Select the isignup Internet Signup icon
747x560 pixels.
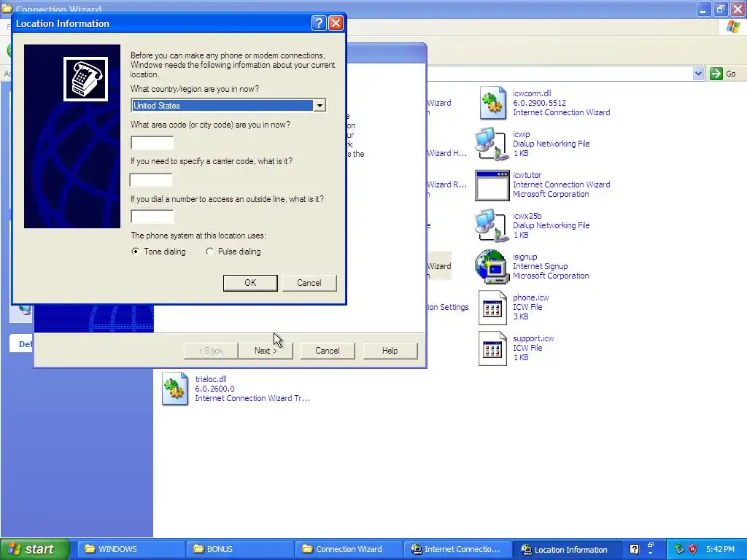tap(492, 267)
